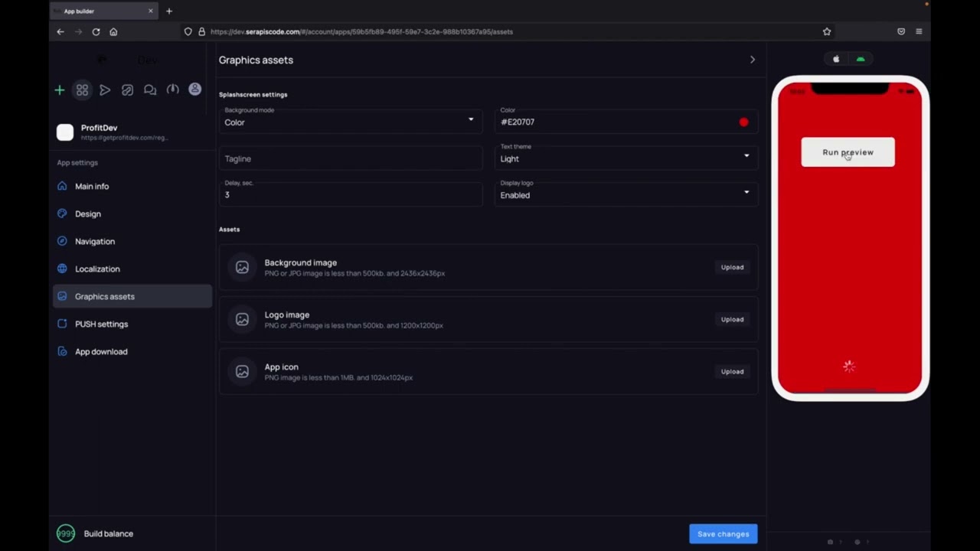
Task: Switch preview to Android
Action: click(861, 59)
